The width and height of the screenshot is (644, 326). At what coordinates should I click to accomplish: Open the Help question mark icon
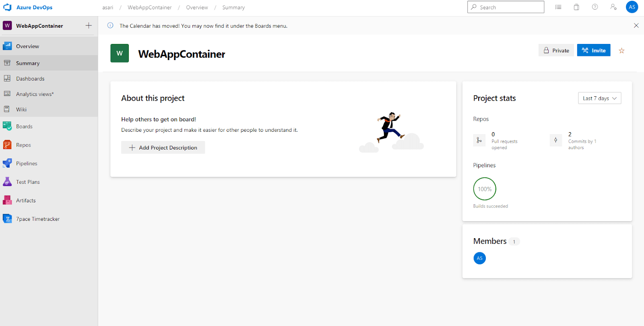tap(595, 7)
